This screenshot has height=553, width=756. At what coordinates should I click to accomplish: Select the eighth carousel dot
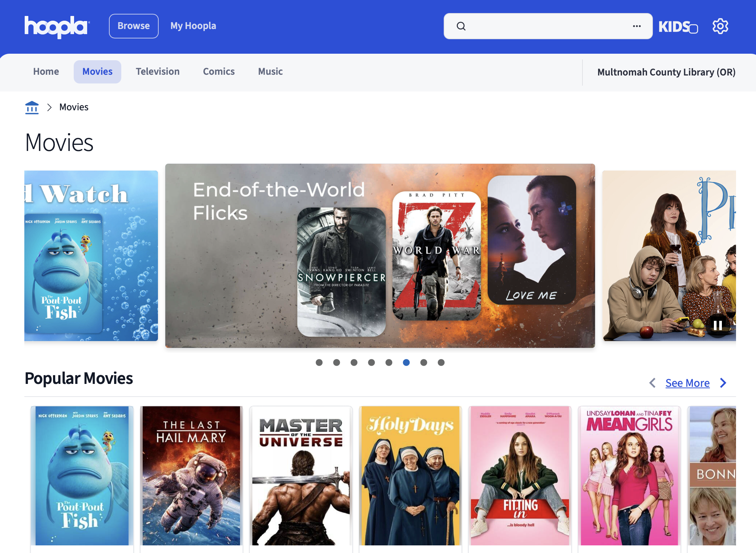pos(441,362)
